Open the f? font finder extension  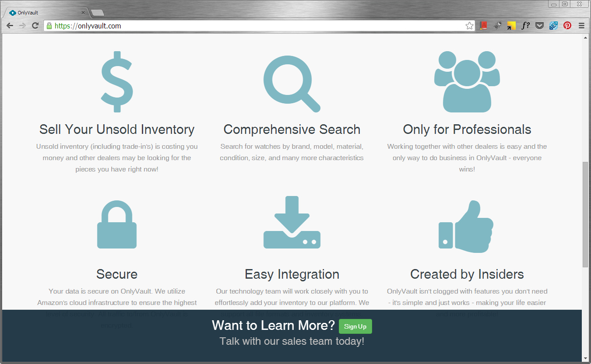click(525, 26)
